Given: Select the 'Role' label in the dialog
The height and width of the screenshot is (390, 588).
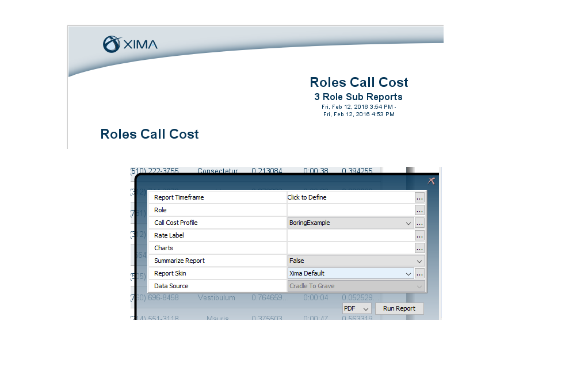Looking at the screenshot, I should [x=160, y=210].
